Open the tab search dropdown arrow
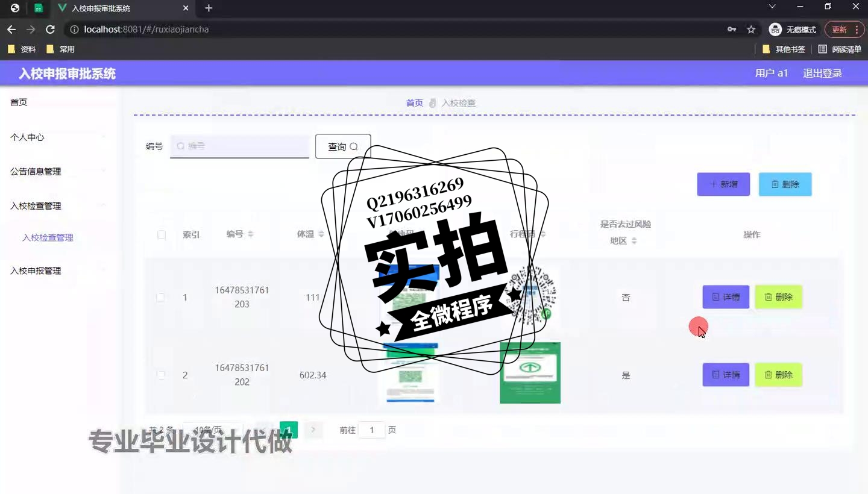Screen dimensions: 868x494 coord(772,6)
